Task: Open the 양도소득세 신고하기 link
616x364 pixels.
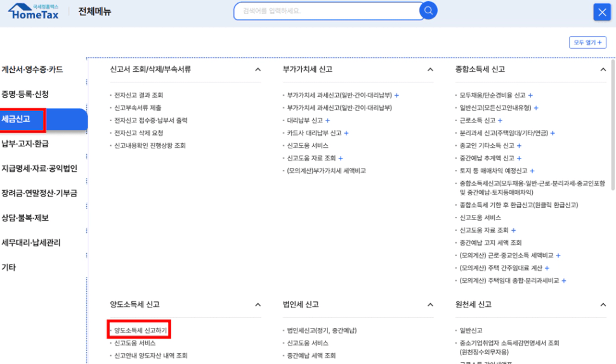Action: pos(141,330)
